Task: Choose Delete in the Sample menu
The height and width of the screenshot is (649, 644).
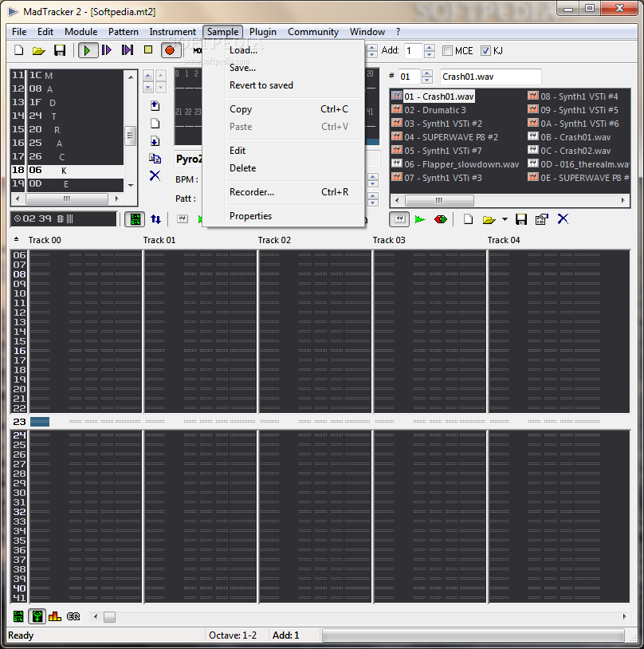Action: point(284,168)
